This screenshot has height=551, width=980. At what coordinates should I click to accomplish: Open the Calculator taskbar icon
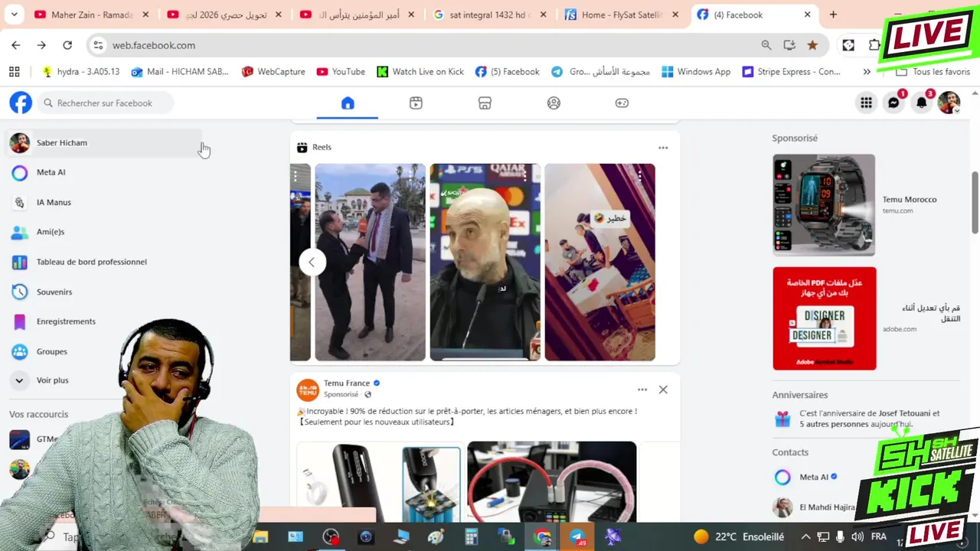coord(472,537)
